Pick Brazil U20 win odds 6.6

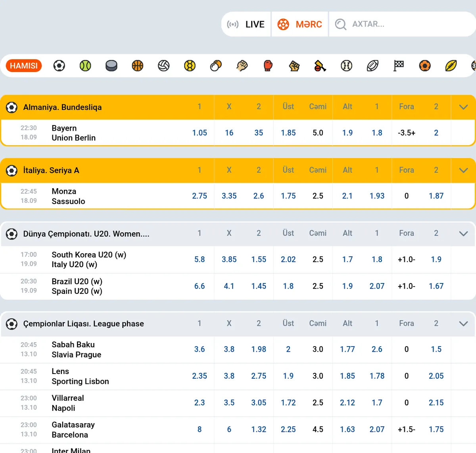(200, 286)
